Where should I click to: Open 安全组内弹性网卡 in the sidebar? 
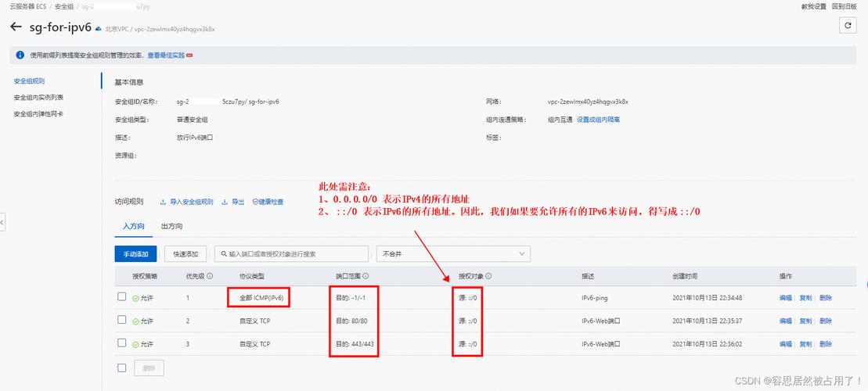point(38,114)
